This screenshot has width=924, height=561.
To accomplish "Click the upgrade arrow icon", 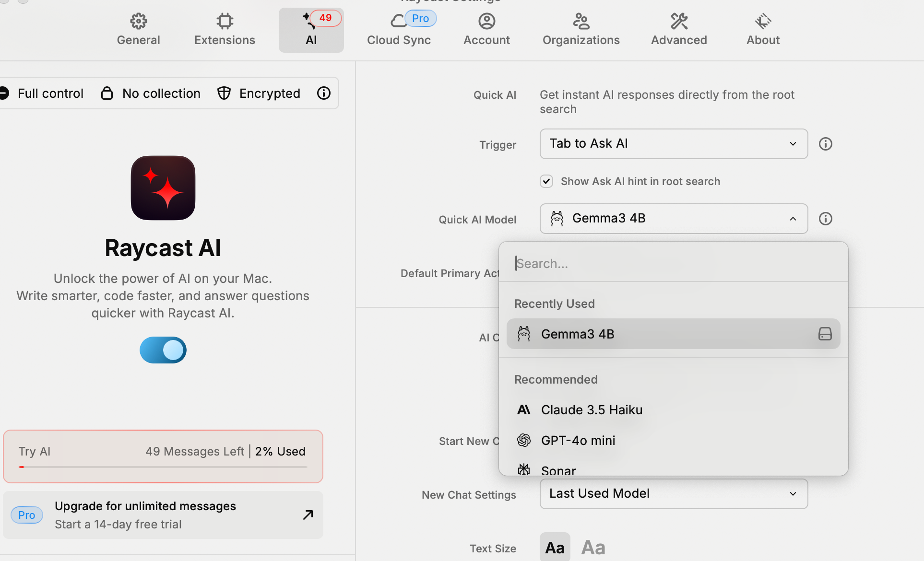I will pos(308,515).
